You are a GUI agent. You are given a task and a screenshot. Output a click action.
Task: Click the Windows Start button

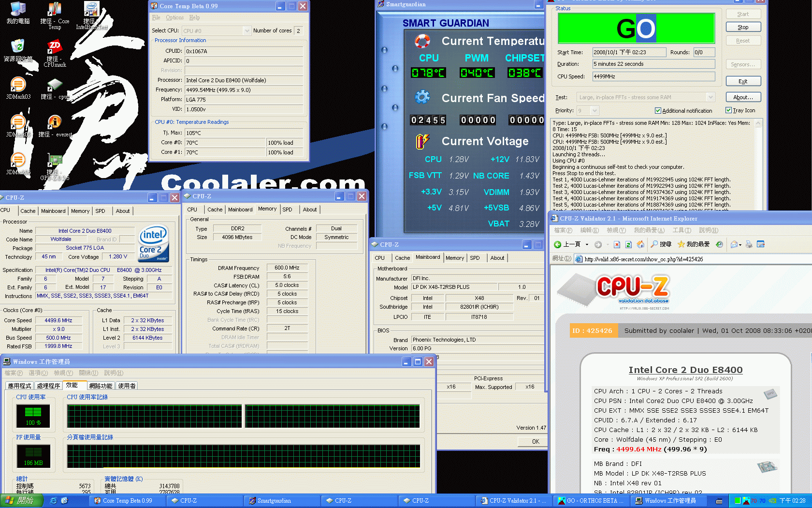click(x=21, y=501)
